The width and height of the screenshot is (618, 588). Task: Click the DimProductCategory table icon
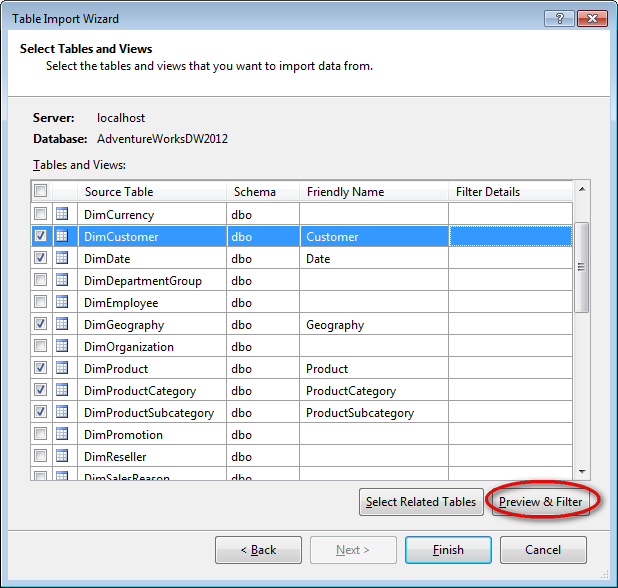tap(62, 390)
